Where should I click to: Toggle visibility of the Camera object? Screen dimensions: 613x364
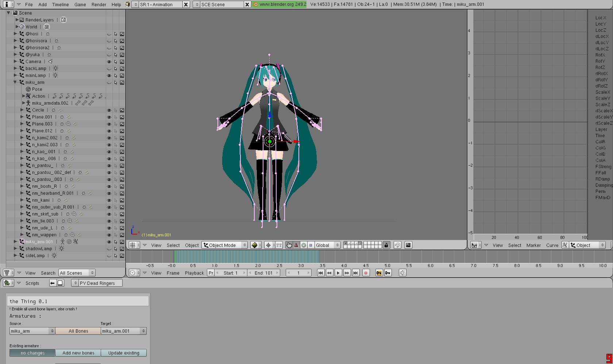pos(109,62)
